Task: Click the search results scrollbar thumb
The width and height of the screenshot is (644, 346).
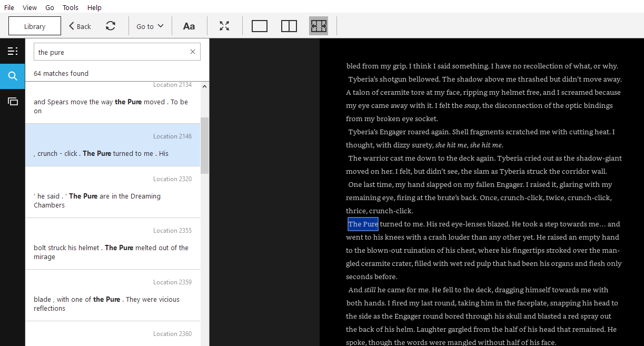Action: pyautogui.click(x=204, y=145)
